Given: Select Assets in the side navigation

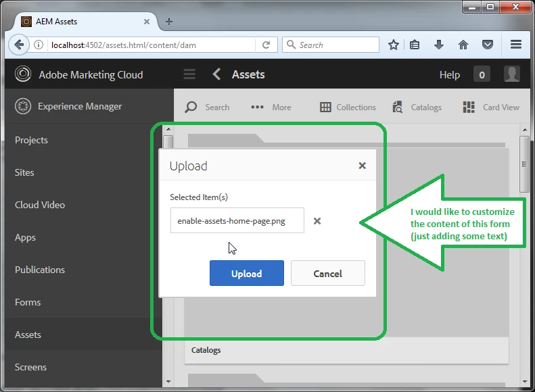Looking at the screenshot, I should (28, 335).
